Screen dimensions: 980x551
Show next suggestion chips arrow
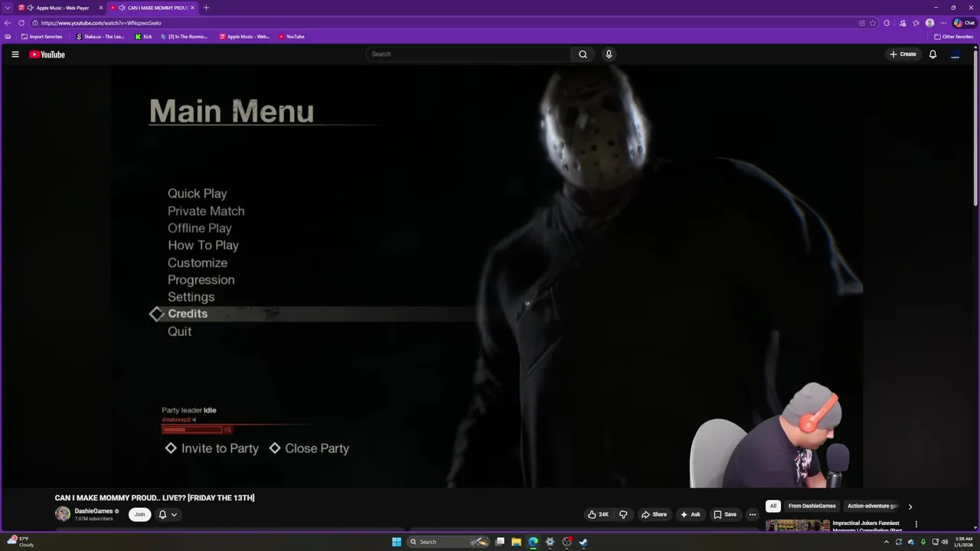pyautogui.click(x=910, y=506)
